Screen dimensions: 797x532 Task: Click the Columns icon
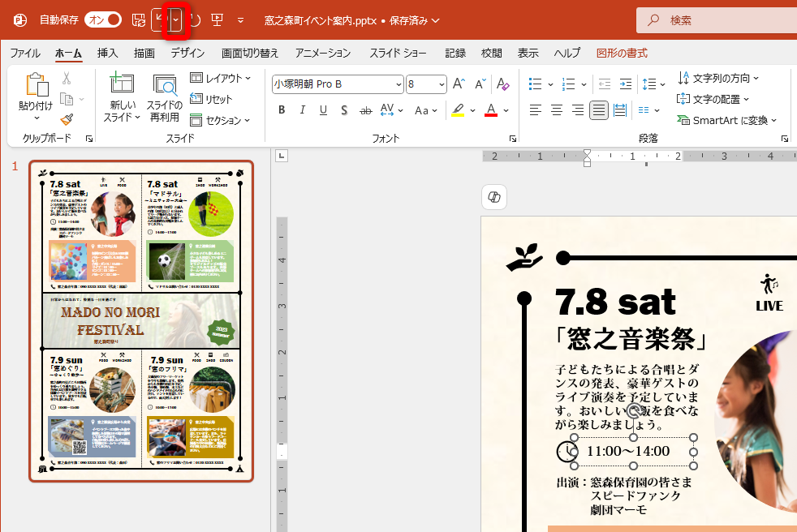tap(644, 109)
